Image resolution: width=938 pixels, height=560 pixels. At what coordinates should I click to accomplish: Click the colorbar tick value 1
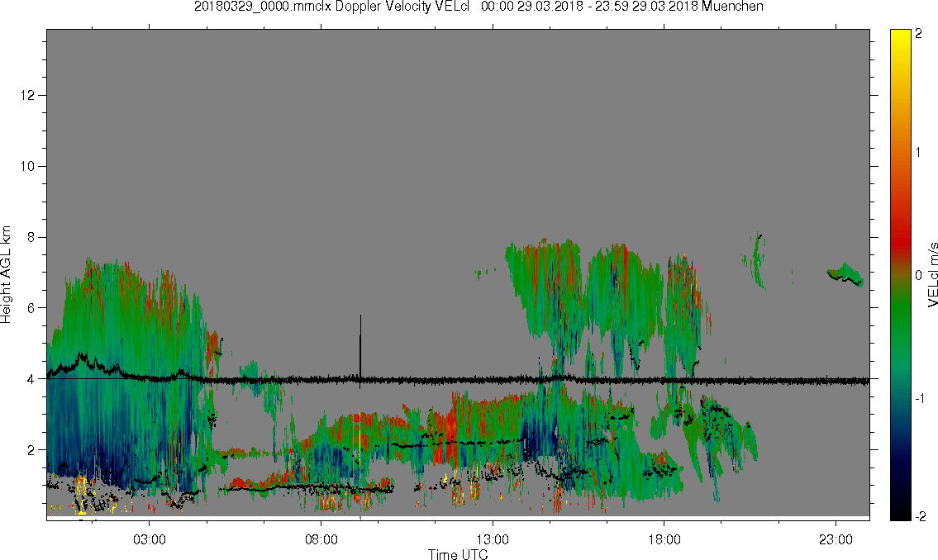click(x=919, y=153)
